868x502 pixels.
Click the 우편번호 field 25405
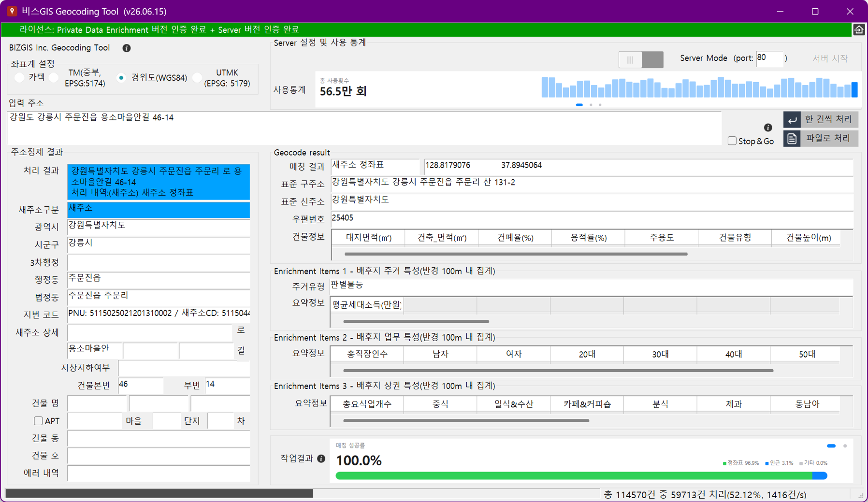click(592, 219)
